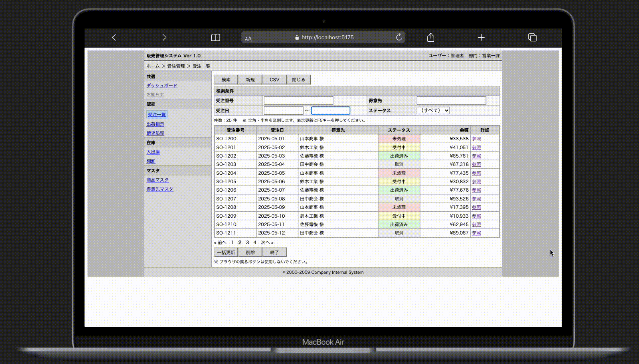639x364 pixels.
Task: Open a new tab with the plus icon
Action: pyautogui.click(x=481, y=37)
